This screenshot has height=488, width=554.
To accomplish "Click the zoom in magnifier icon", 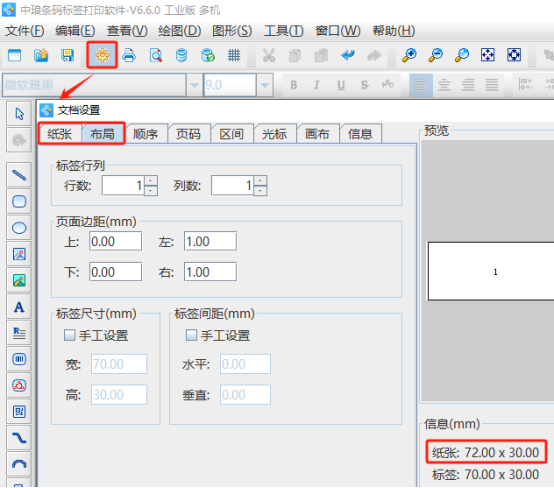I will pos(409,55).
